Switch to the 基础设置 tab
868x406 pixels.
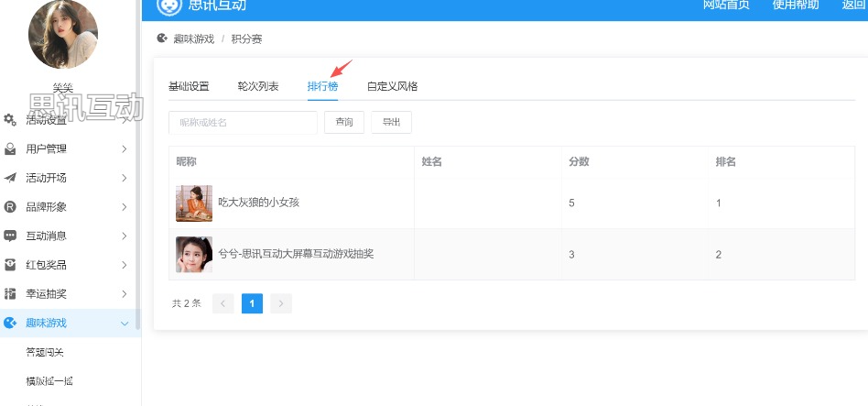[189, 86]
